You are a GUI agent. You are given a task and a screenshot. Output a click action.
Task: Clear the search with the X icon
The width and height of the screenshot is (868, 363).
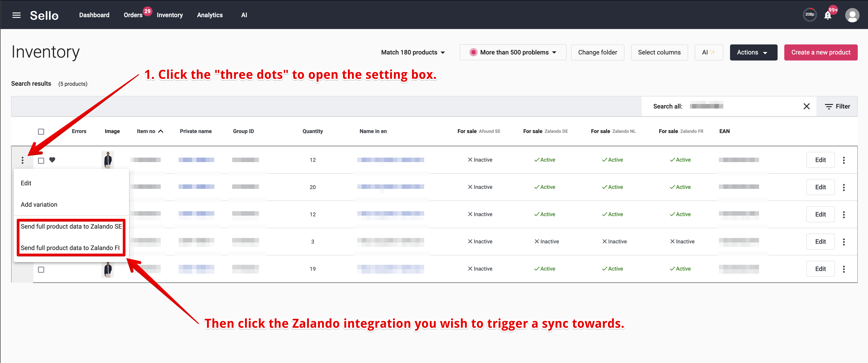[x=806, y=106]
